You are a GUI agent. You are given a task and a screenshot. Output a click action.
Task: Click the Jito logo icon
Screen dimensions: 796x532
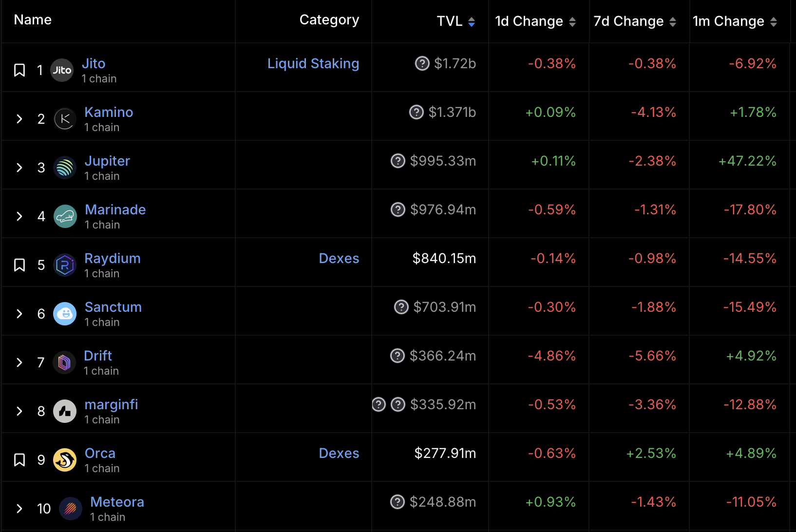coord(62,70)
